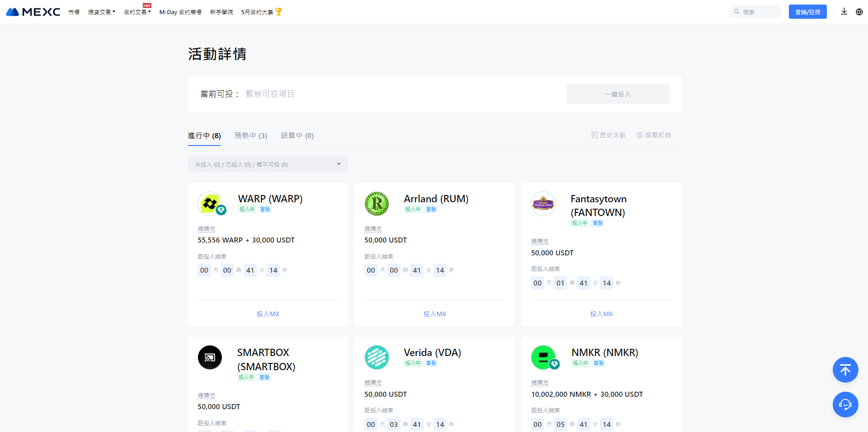Click the 總獎池 label in Arrland card
This screenshot has height=432, width=868.
[x=373, y=228]
